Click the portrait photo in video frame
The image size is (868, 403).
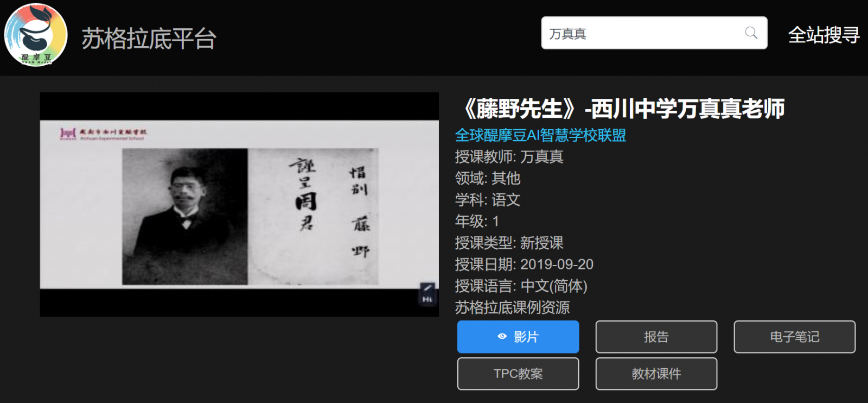click(x=184, y=217)
